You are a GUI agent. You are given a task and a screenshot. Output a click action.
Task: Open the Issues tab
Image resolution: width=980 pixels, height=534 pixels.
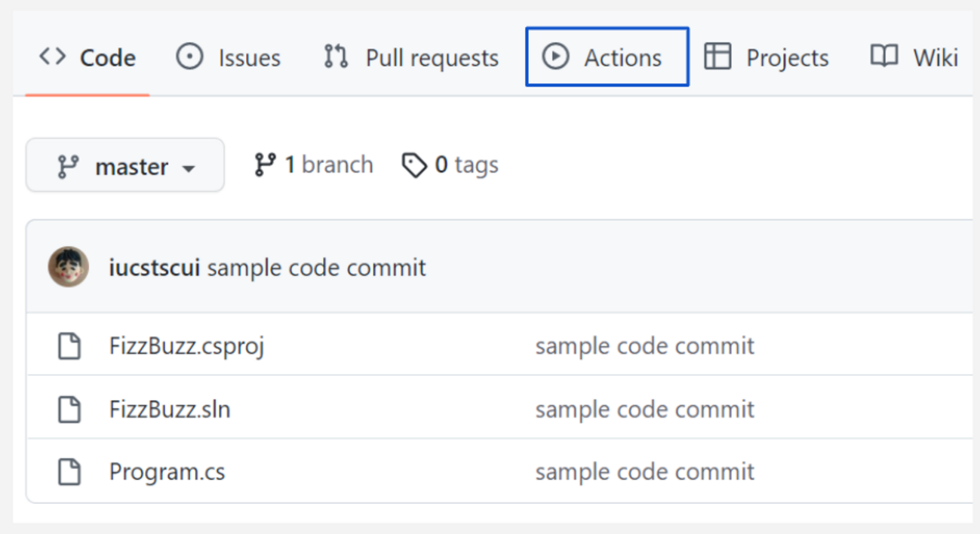[249, 57]
